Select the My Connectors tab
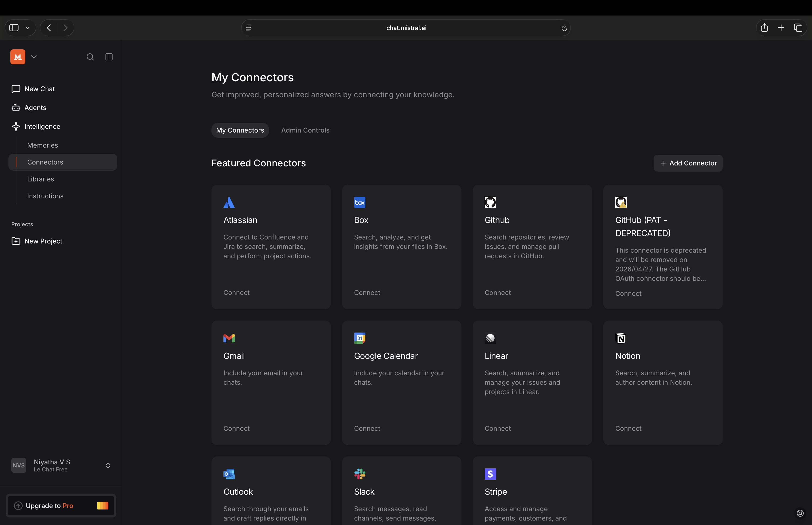 (x=240, y=130)
